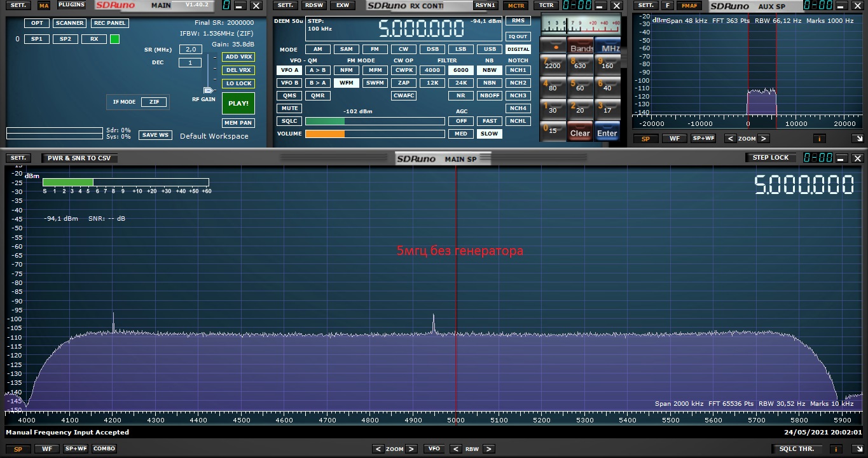Screen dimensions: 868x458
Task: Toggle the SQLC squelch button
Action: click(289, 121)
